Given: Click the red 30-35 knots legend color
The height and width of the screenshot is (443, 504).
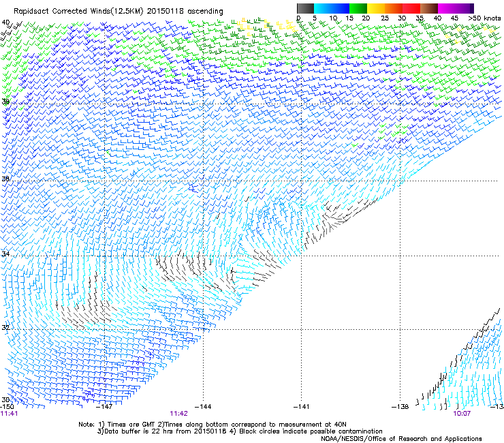Looking at the screenshot, I should pyautogui.click(x=411, y=8).
